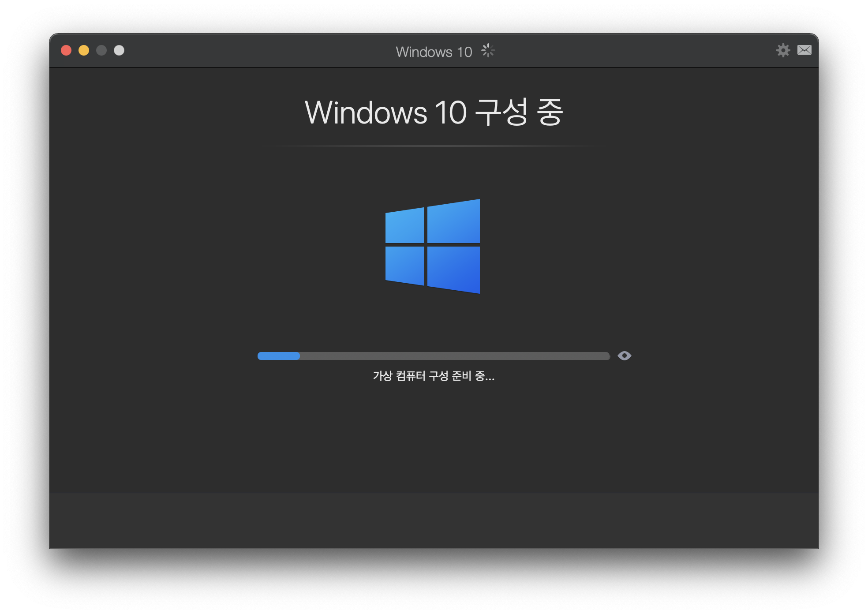868x614 pixels.
Task: Click the gray disabled full-screen button
Action: [101, 50]
